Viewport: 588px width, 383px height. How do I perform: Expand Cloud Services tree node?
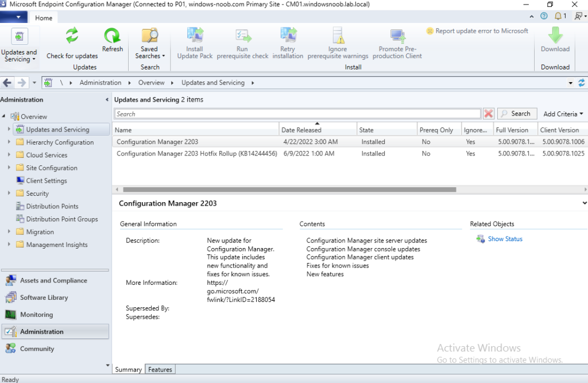pyautogui.click(x=9, y=154)
